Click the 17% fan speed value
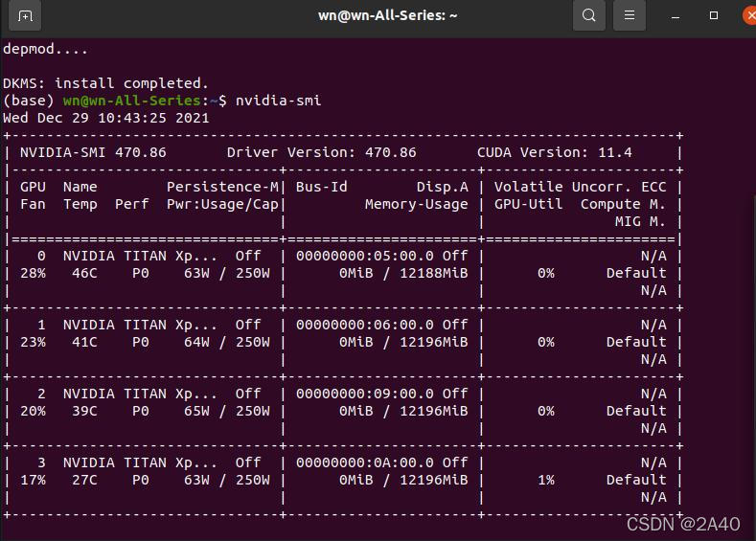This screenshot has width=756, height=541. pos(33,480)
